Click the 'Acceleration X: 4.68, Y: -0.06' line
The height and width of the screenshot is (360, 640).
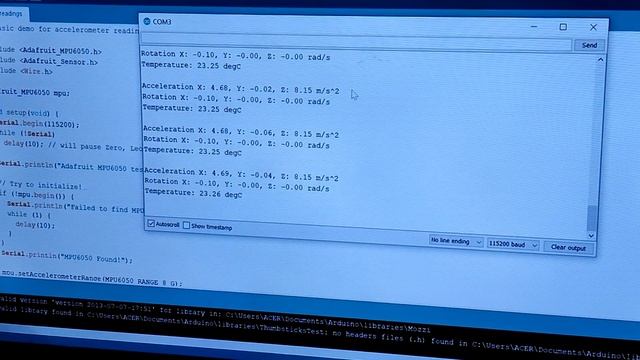[x=241, y=131]
